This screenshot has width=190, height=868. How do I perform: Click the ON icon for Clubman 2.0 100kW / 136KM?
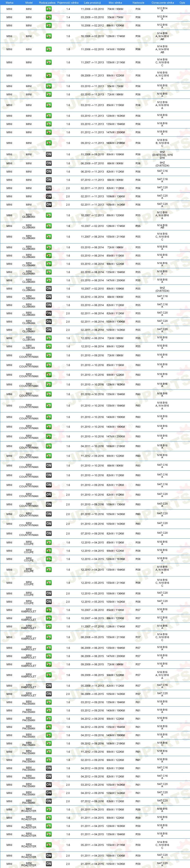49,321
